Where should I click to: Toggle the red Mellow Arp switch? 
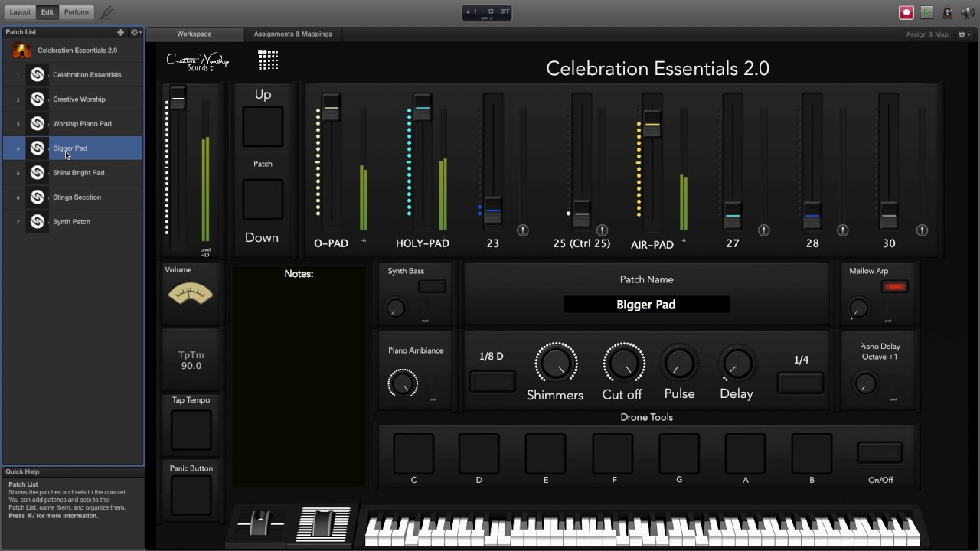pos(893,287)
